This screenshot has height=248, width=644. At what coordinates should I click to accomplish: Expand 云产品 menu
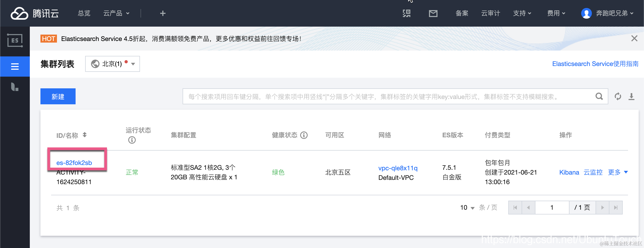tap(116, 13)
